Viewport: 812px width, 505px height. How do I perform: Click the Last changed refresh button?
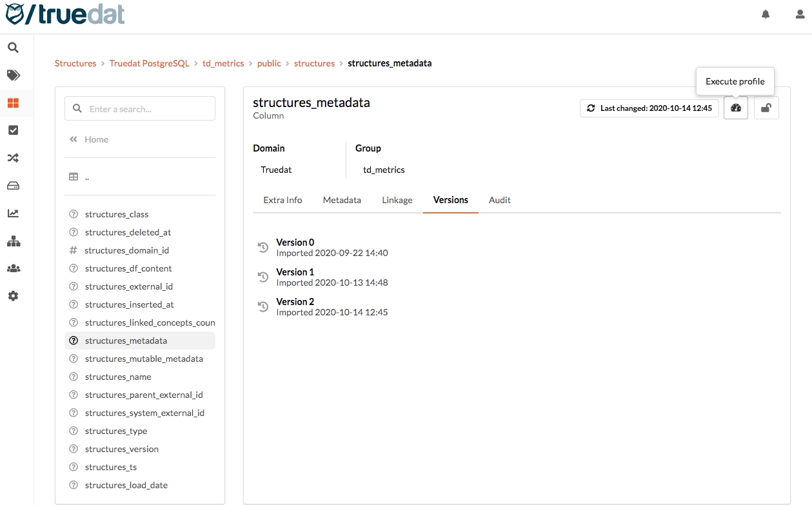click(649, 108)
